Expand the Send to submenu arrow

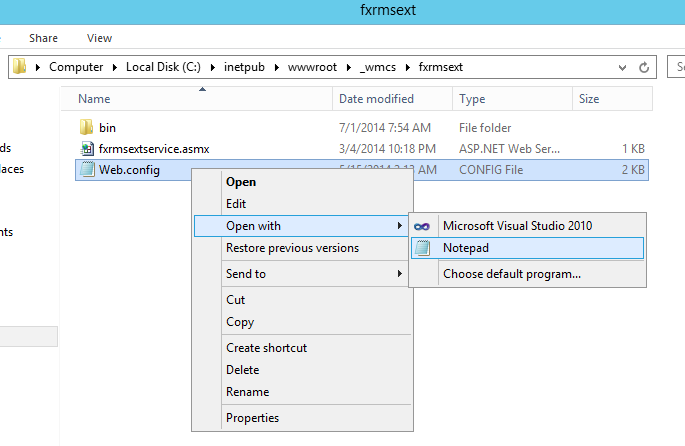pyautogui.click(x=400, y=274)
